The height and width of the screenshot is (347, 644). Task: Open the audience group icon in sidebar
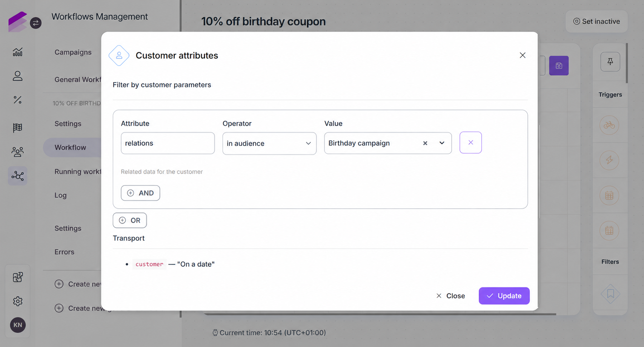pos(18,152)
